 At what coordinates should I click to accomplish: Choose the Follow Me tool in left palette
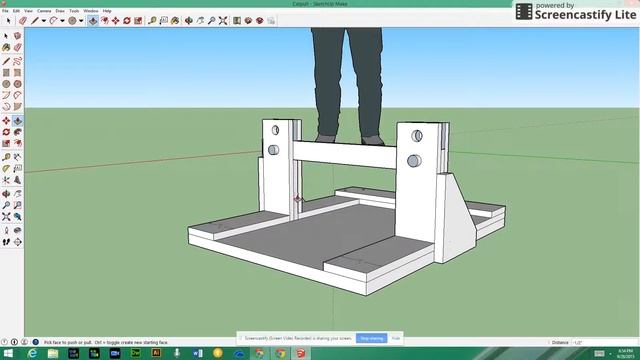(x=18, y=132)
